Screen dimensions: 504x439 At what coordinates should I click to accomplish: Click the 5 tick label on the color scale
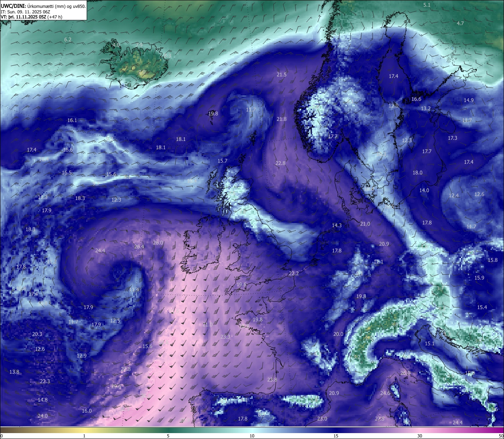(168, 436)
